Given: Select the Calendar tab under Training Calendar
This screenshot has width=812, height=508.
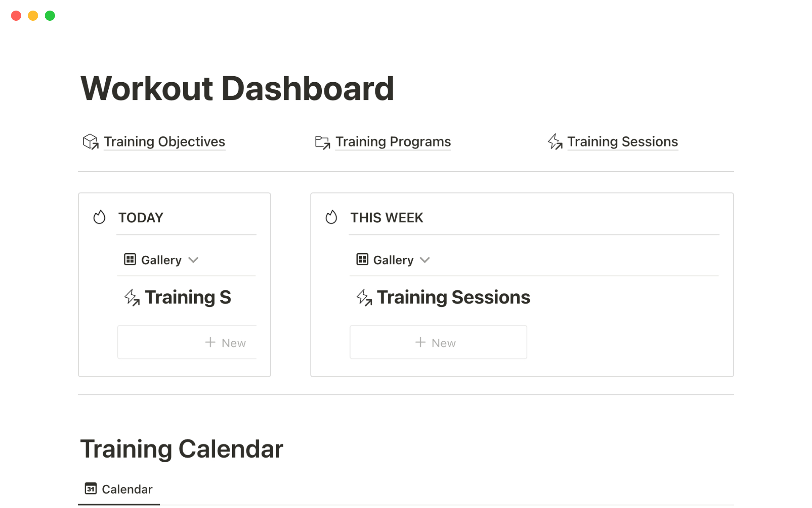Looking at the screenshot, I should click(119, 489).
